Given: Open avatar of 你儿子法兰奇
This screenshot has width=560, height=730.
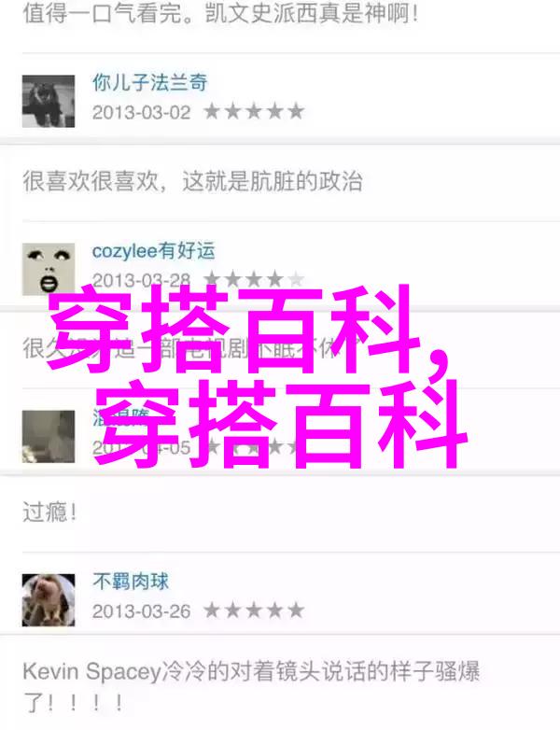Looking at the screenshot, I should pyautogui.click(x=49, y=101).
